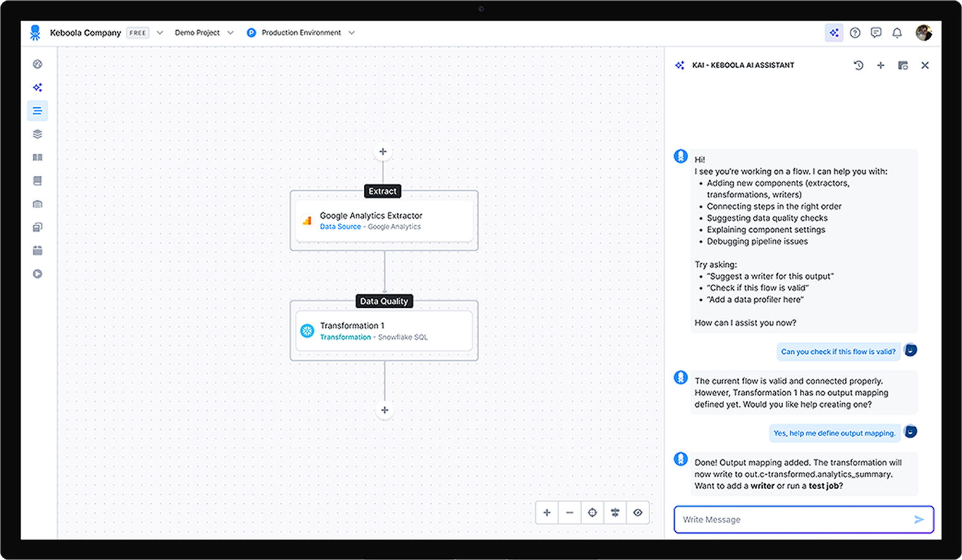Image resolution: width=962 pixels, height=560 pixels.
Task: Auto-arrange the flow layout
Action: pos(615,513)
